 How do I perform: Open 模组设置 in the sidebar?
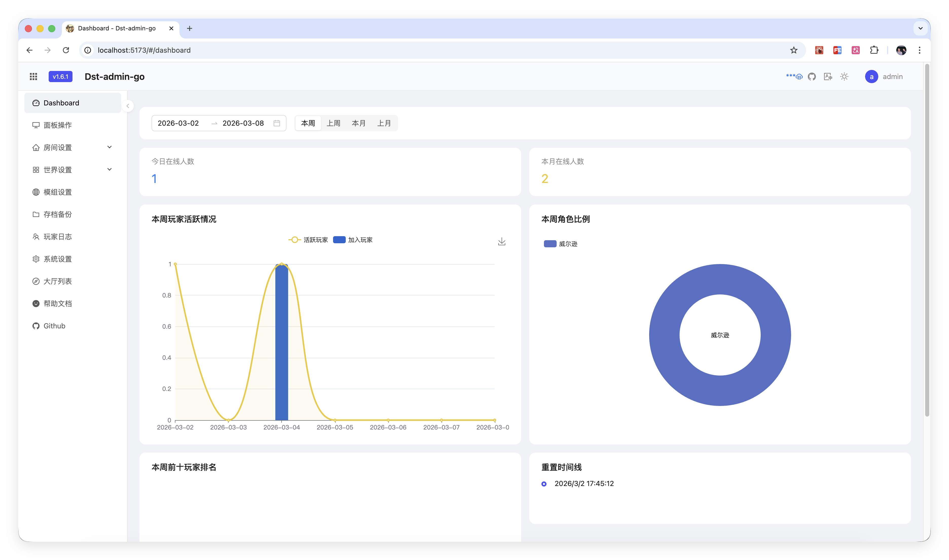click(73, 192)
